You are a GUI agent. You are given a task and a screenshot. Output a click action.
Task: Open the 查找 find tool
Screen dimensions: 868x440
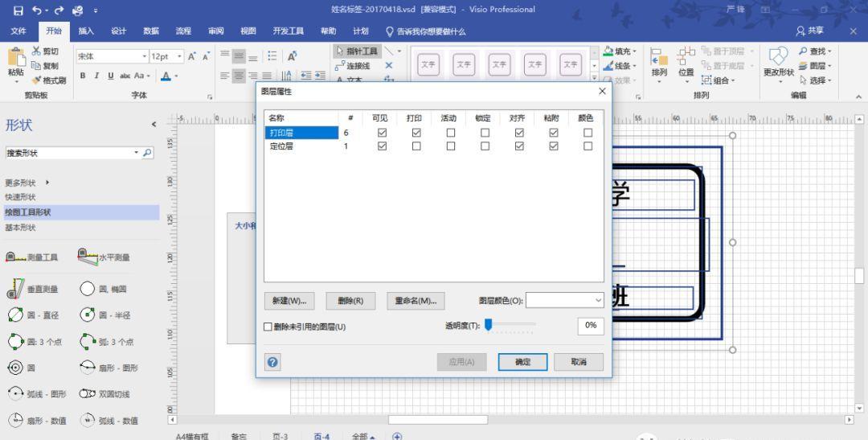(x=817, y=51)
